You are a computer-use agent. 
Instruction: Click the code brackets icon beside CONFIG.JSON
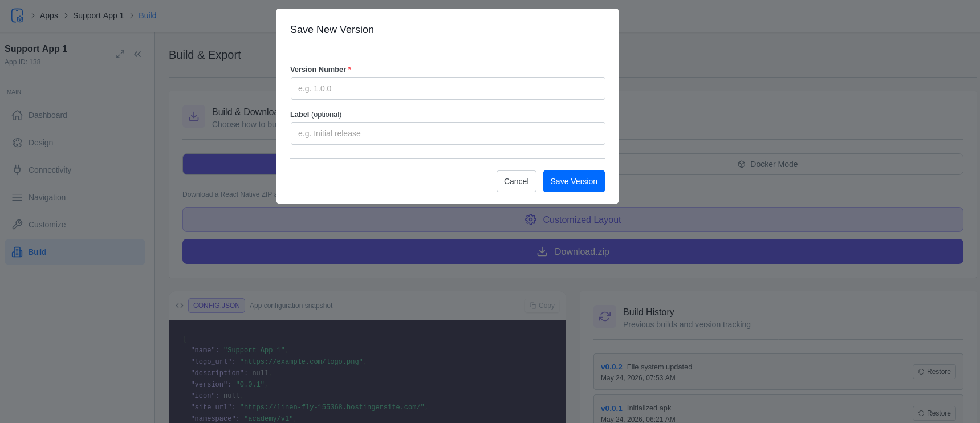[x=180, y=306]
